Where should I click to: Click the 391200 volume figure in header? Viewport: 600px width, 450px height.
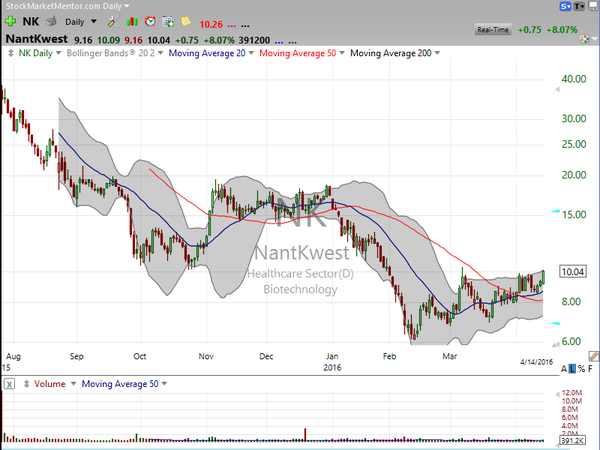[x=254, y=40]
